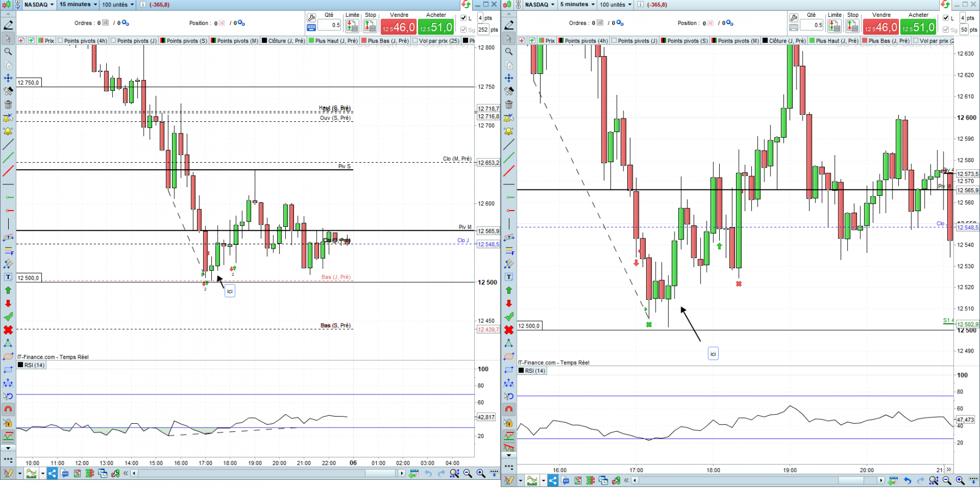The width and height of the screenshot is (980, 488).
Task: Expand the indicators arrow in left bottom toolbar
Action: 42,473
